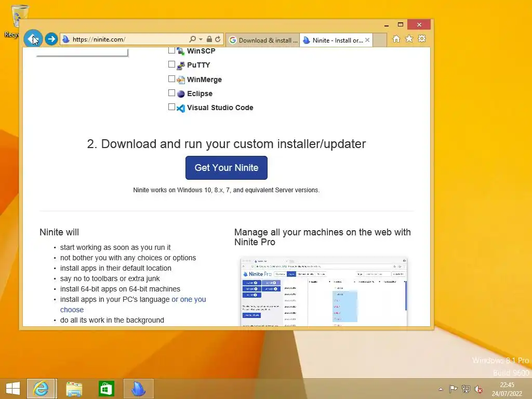Image resolution: width=532 pixels, height=399 pixels.
Task: Check the WinMerge checkbox
Action: tap(171, 79)
